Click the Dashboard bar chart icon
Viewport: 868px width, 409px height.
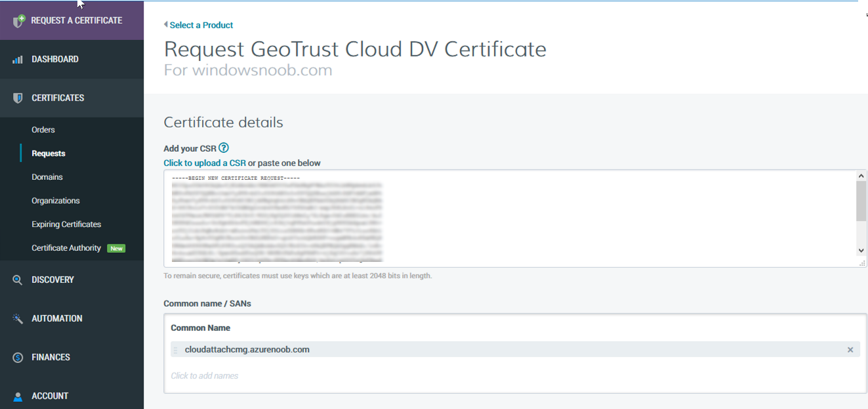coord(18,60)
